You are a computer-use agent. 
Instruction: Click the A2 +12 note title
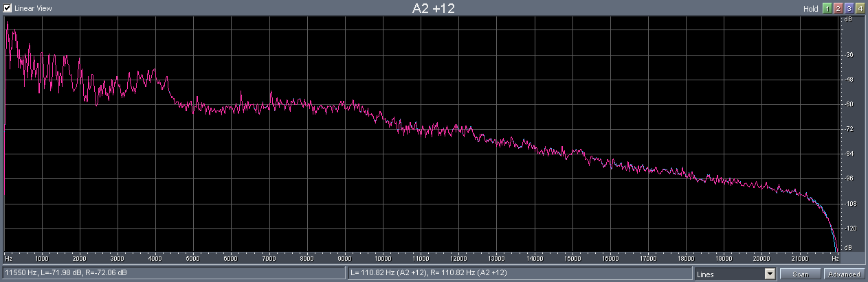[433, 9]
